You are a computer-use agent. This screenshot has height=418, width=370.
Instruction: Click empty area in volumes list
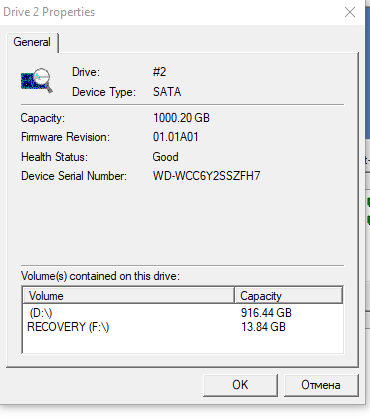click(x=182, y=343)
